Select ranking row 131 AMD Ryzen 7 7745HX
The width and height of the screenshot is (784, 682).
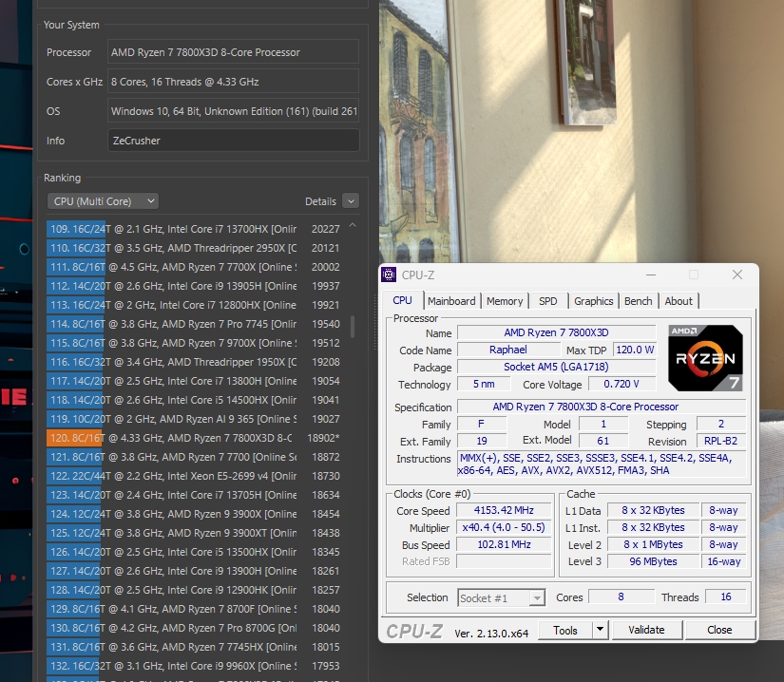(194, 647)
